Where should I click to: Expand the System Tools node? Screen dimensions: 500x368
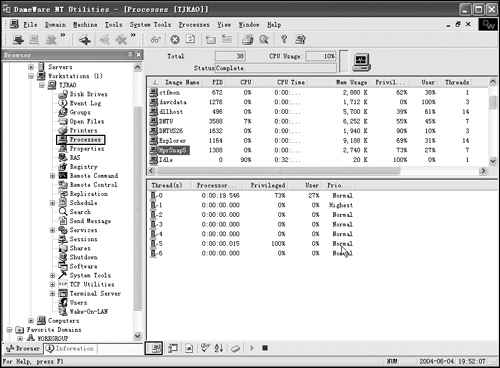tap(52, 275)
